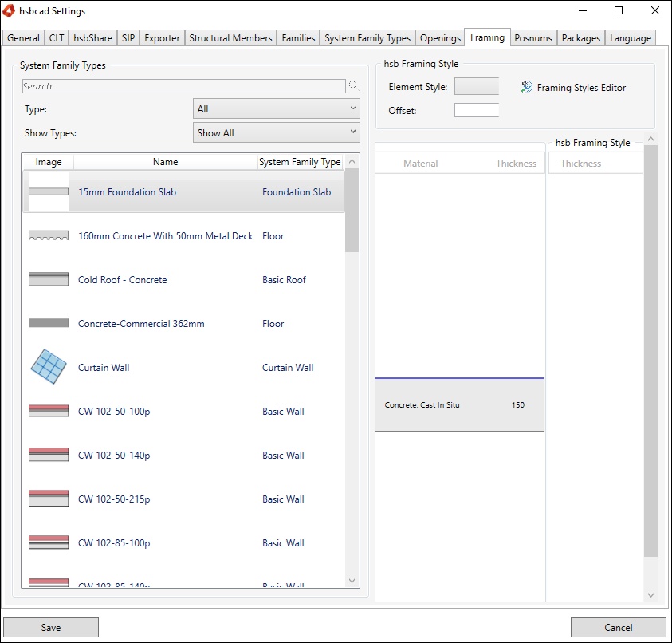Sort by the Name column header
This screenshot has height=643, width=672.
166,162
